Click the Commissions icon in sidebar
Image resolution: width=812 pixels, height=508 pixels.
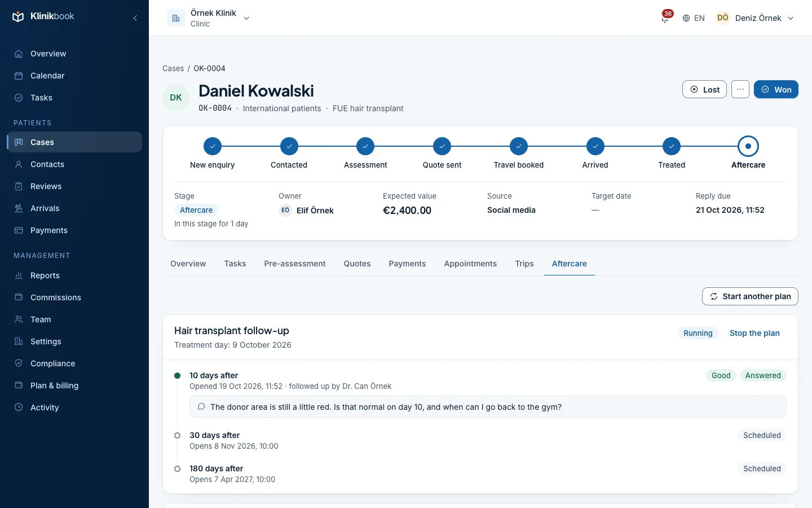click(x=19, y=297)
